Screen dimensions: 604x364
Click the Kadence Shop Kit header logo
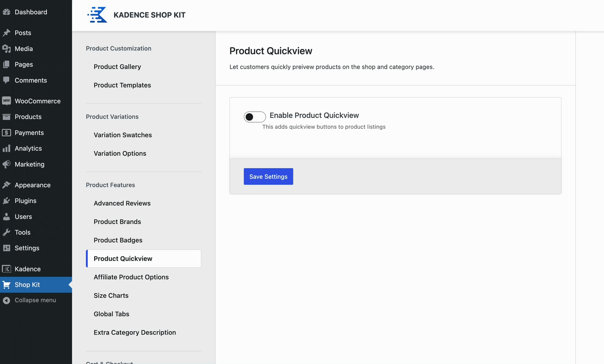pos(97,14)
